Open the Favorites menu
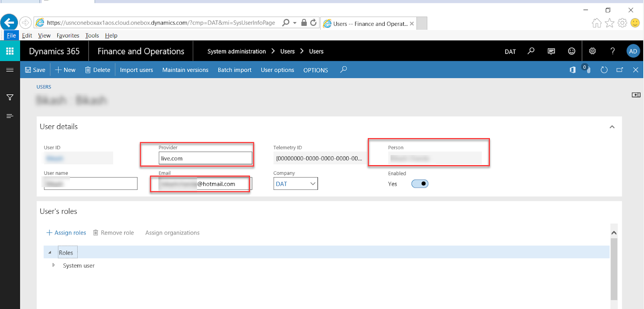 [68, 35]
